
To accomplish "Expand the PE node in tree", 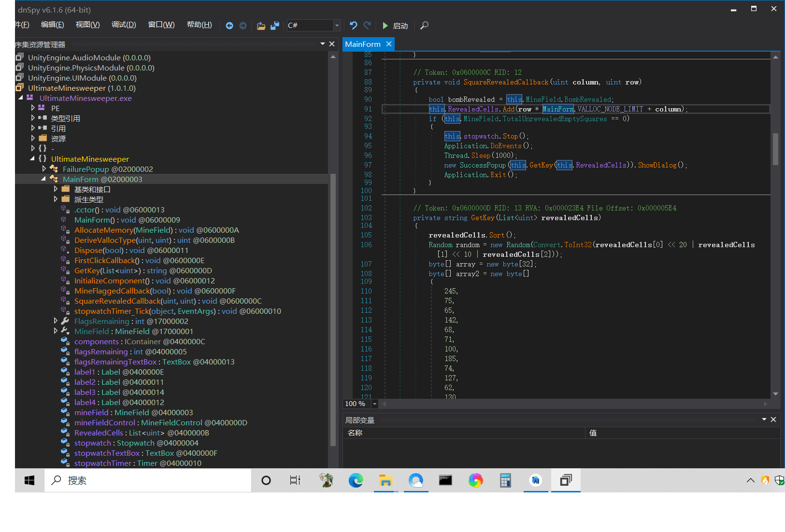I will point(33,108).
